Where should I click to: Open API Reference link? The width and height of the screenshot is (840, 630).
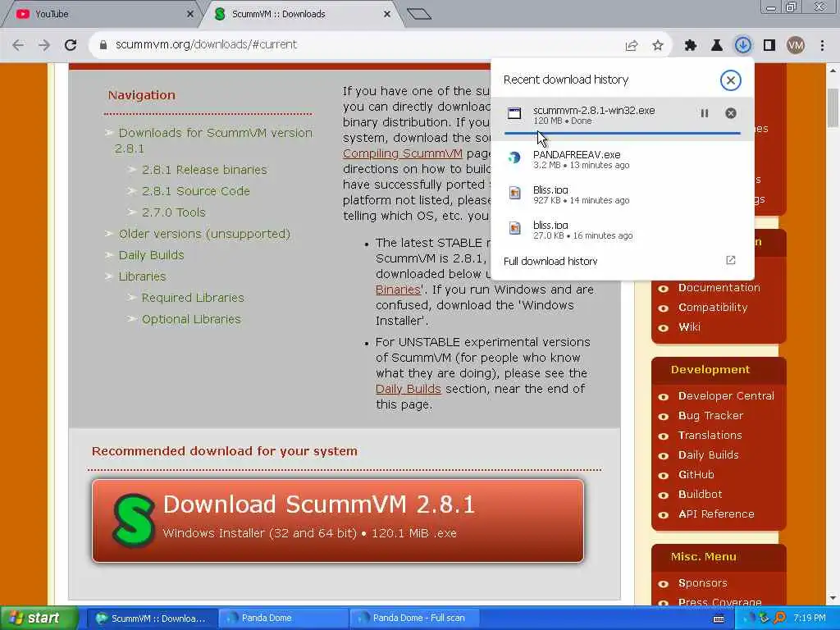(x=715, y=514)
